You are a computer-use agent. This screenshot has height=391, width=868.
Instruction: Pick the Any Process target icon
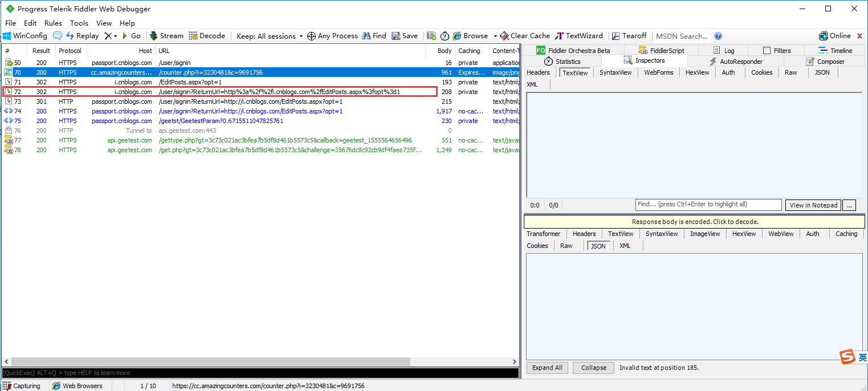coord(311,36)
